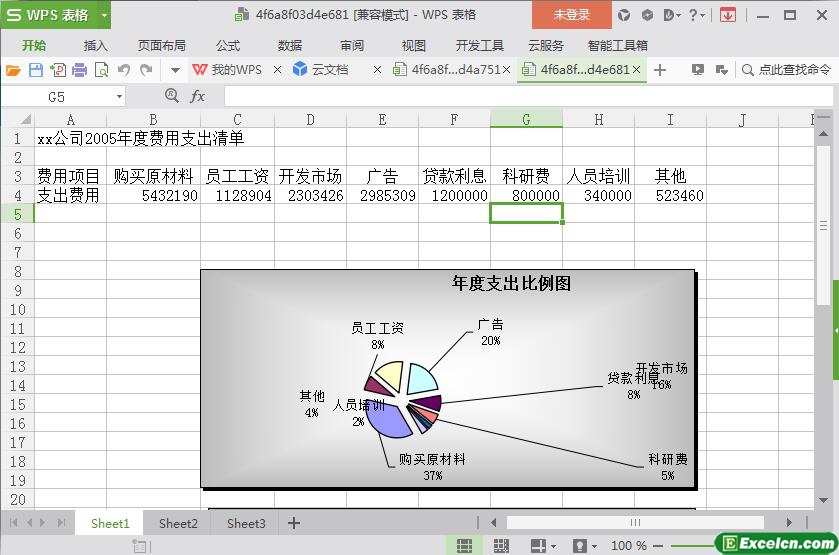Click the zoom formula bar magnifier icon
Viewport: 839px width, 555px height.
coord(171,96)
